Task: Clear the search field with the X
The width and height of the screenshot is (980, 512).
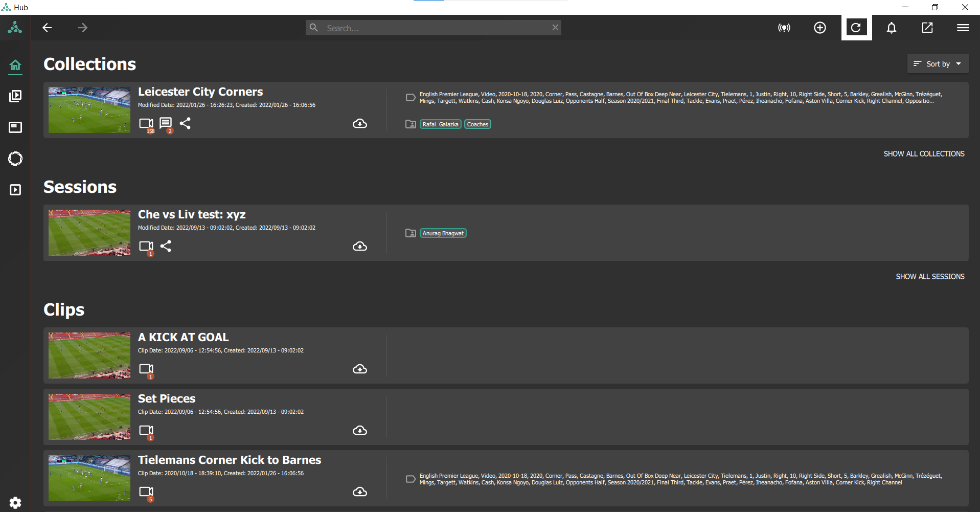Action: [555, 28]
